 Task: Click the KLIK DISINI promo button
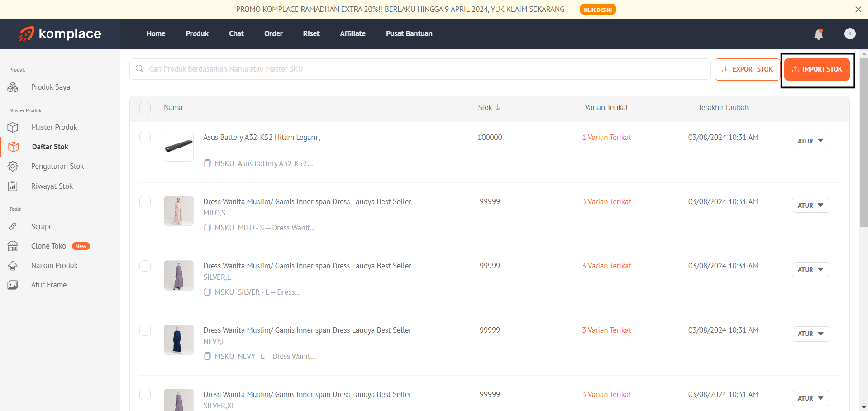598,10
